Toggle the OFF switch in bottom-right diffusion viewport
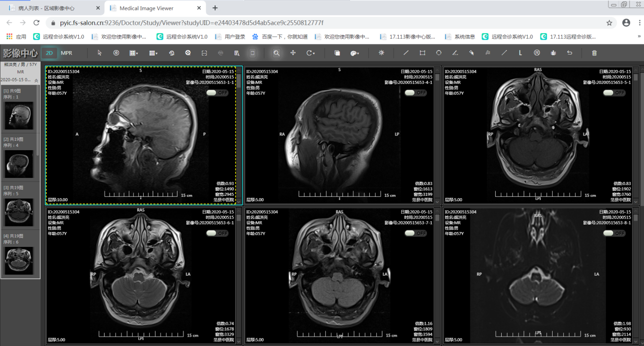This screenshot has height=346, width=644. (x=614, y=233)
